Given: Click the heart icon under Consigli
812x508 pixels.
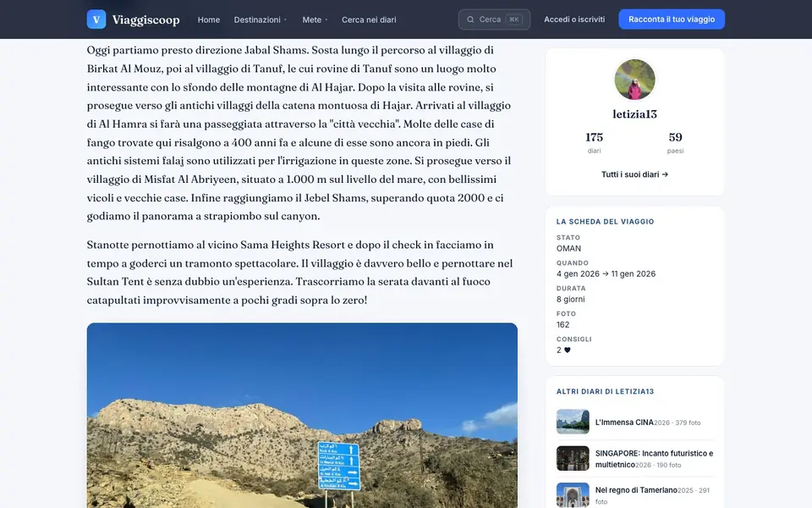Looking at the screenshot, I should 567,350.
